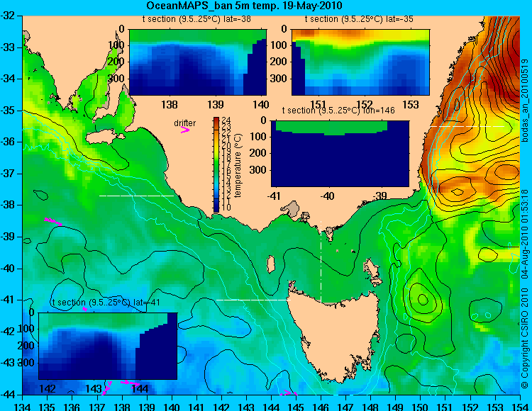Image resolution: width=532 pixels, height=411 pixels.
Task: Select the heading 't section (9.5..25°C) lon=146'
Action: [x=338, y=110]
